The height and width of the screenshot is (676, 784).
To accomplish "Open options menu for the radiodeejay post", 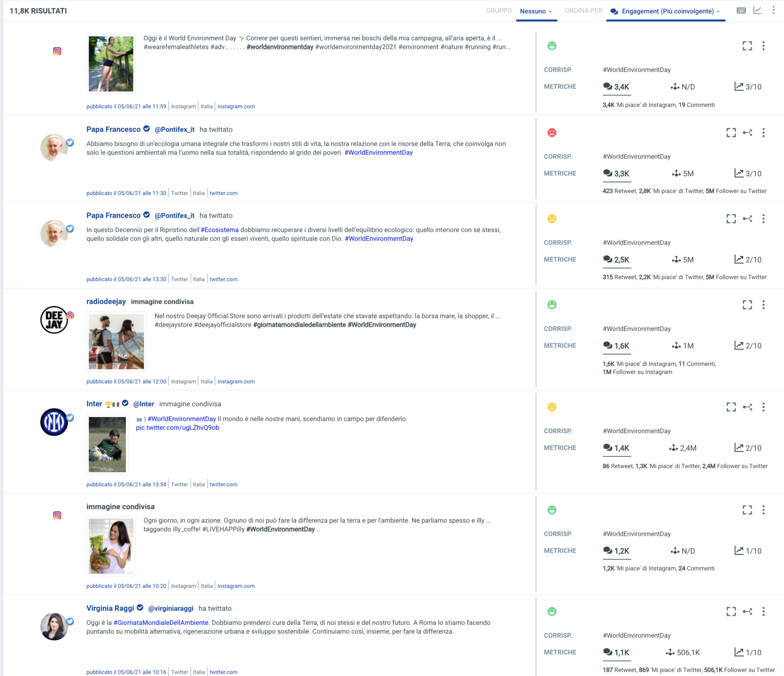I will click(764, 305).
